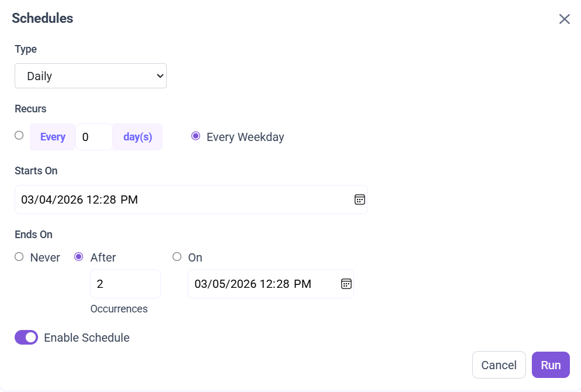This screenshot has height=392, width=581.
Task: Click the Every label in Recurs
Action: [53, 137]
